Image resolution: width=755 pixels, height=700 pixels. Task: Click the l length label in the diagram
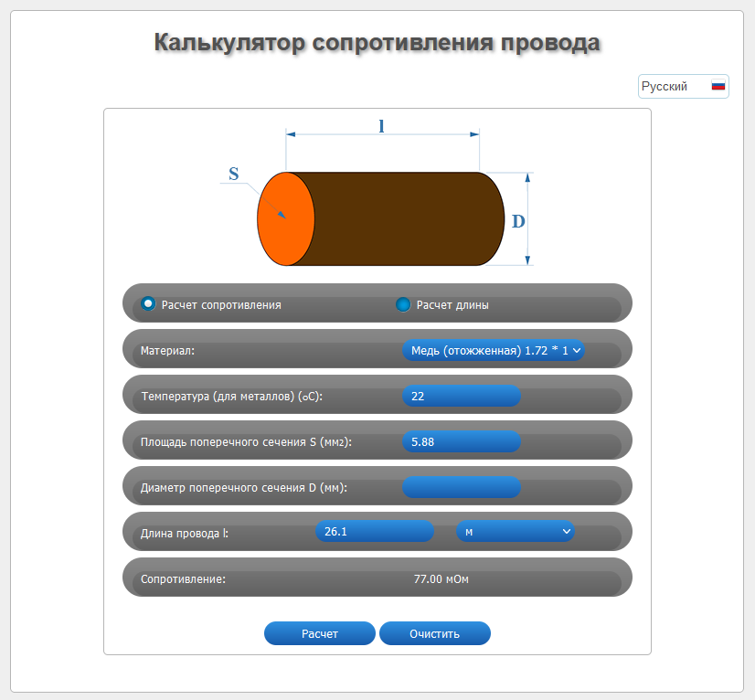[381, 126]
